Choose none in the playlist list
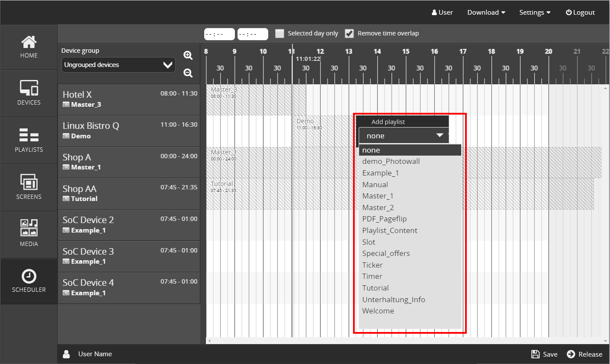 pyautogui.click(x=410, y=150)
